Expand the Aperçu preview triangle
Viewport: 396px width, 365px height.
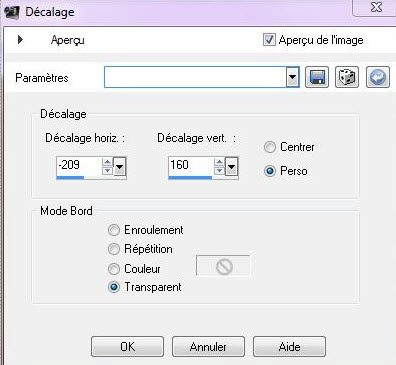[20, 40]
